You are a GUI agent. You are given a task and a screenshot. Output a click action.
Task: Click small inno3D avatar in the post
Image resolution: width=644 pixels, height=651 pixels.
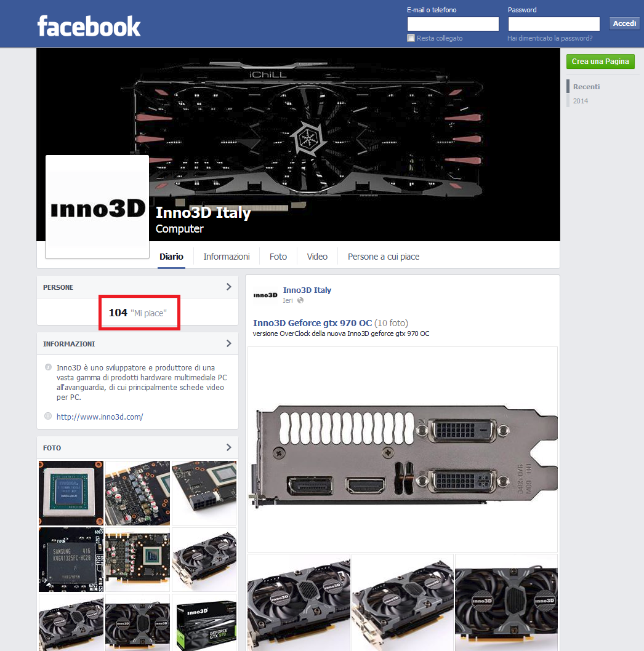(265, 295)
